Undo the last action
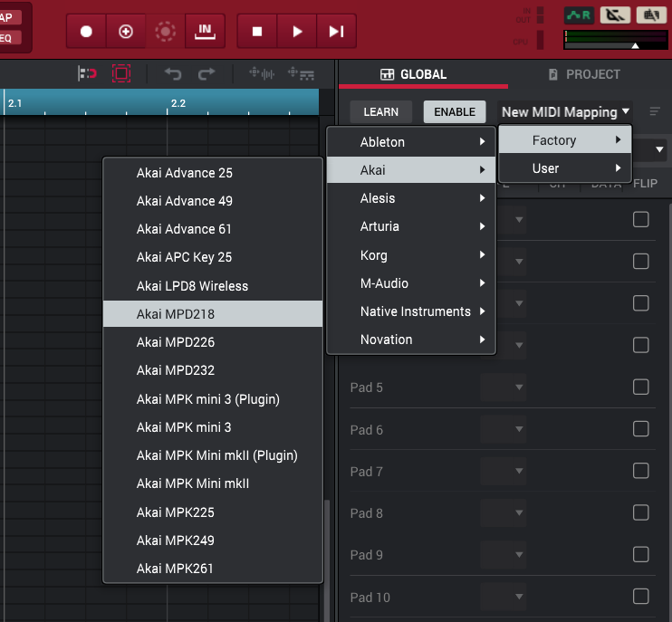Screen dimensions: 672x622 tap(173, 73)
